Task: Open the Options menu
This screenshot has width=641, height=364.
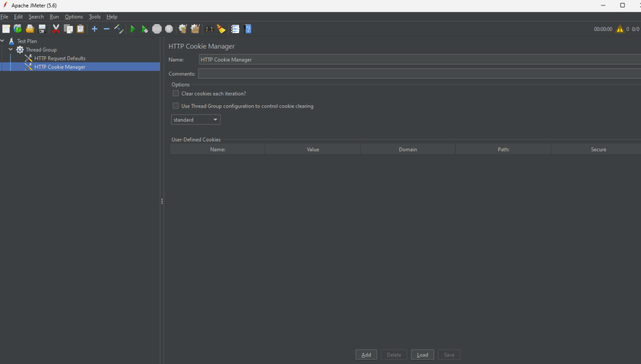Action: pos(74,17)
